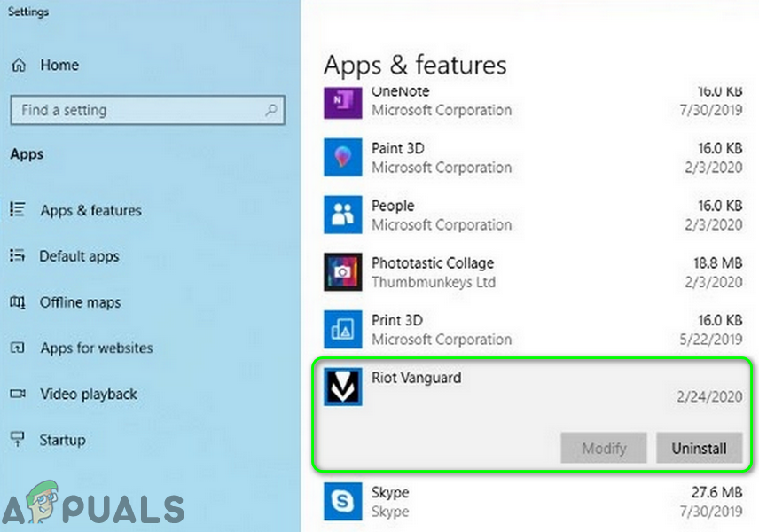Click the Print 3D app icon
Image resolution: width=759 pixels, height=532 pixels.
tap(341, 329)
